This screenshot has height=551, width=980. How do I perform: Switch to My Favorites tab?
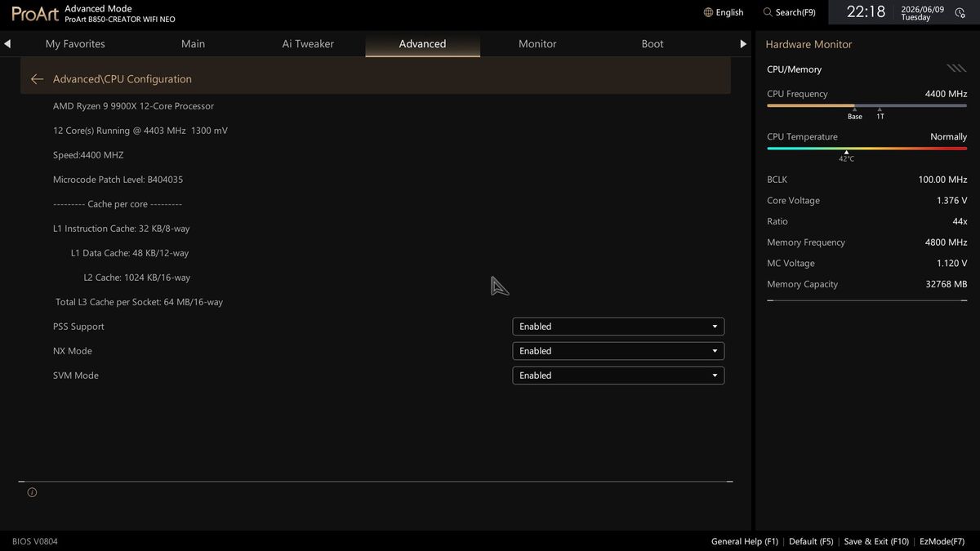tap(75, 44)
